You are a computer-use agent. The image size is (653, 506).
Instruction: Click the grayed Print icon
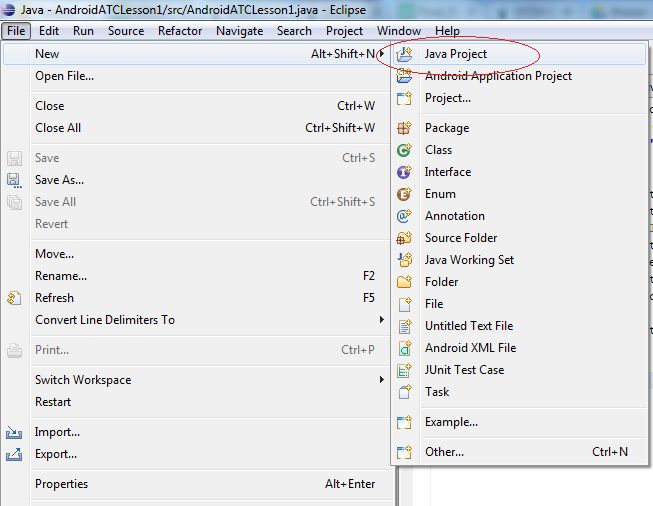point(14,350)
